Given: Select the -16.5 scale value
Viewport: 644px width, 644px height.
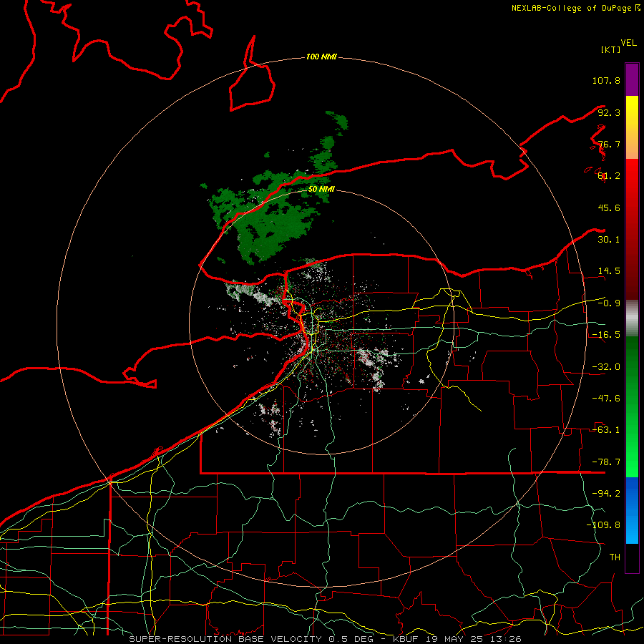Looking at the screenshot, I should point(606,335).
